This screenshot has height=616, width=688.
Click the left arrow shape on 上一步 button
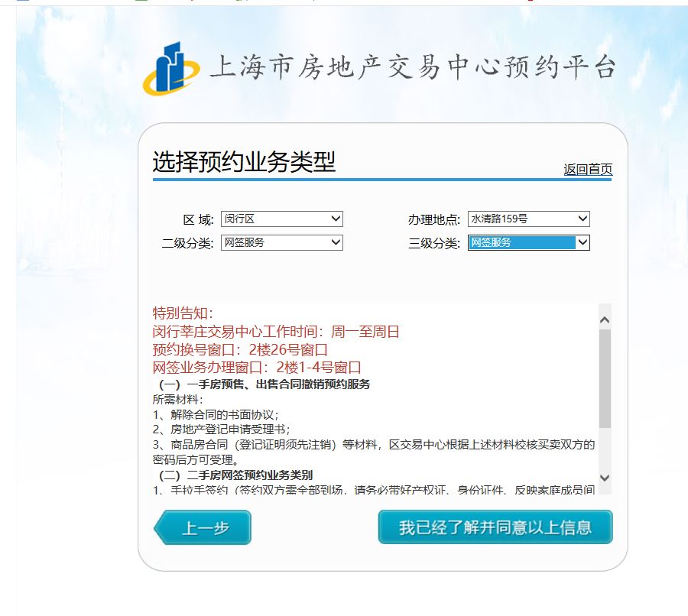tap(163, 528)
